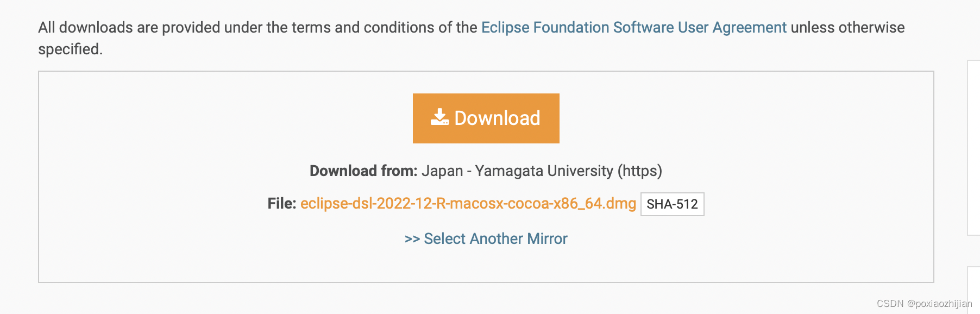Click the word specified in the agreement text

tap(70, 50)
